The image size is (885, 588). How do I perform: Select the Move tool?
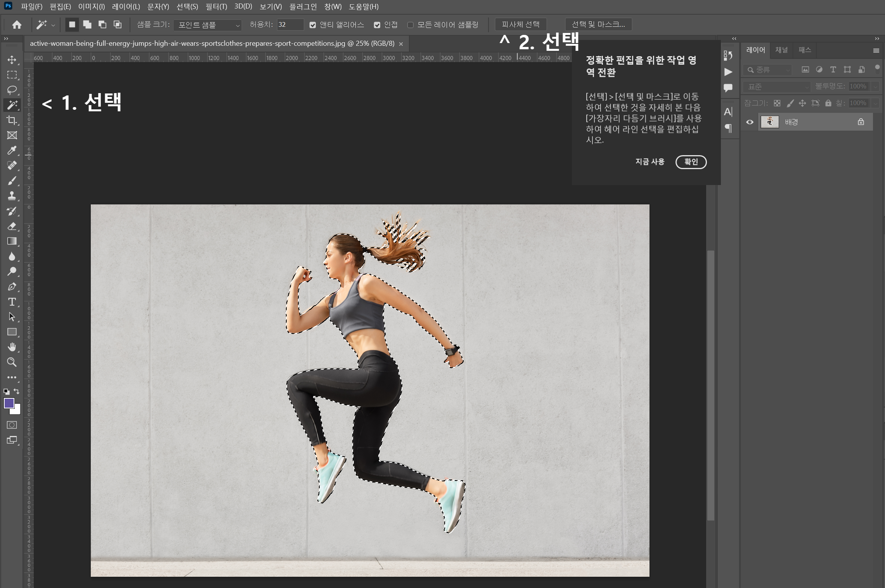[12, 60]
